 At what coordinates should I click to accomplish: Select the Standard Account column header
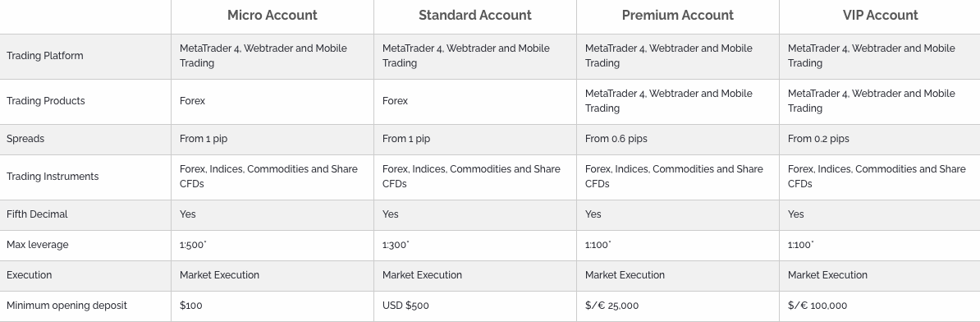[475, 16]
